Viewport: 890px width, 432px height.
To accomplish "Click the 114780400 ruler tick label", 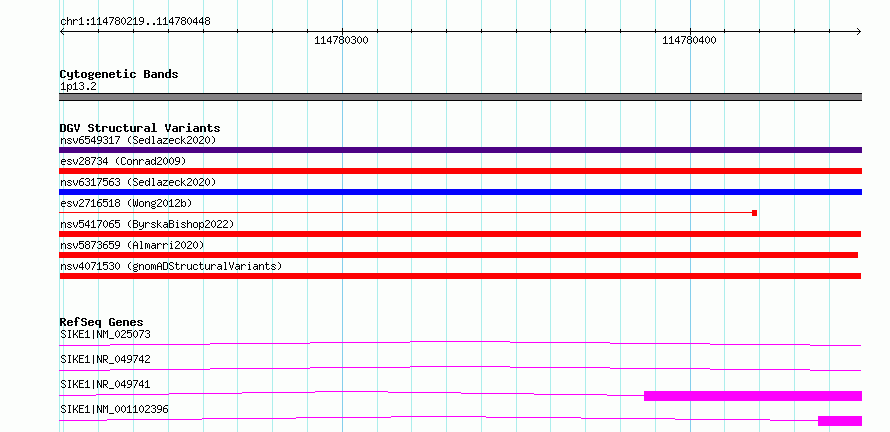I will coord(689,40).
